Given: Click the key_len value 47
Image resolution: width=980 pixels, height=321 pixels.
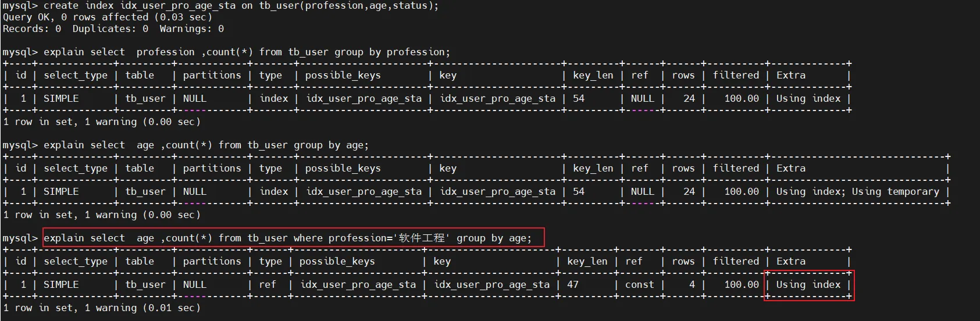Looking at the screenshot, I should click(573, 285).
